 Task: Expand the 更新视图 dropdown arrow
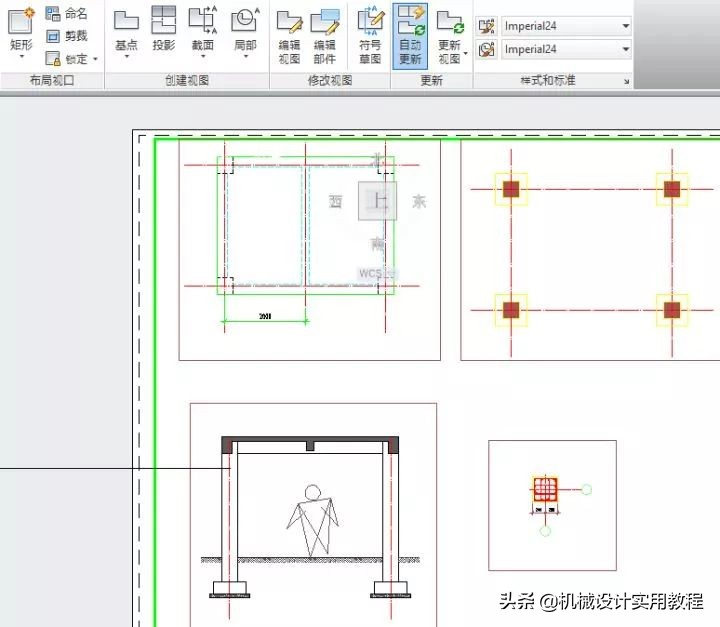466,54
